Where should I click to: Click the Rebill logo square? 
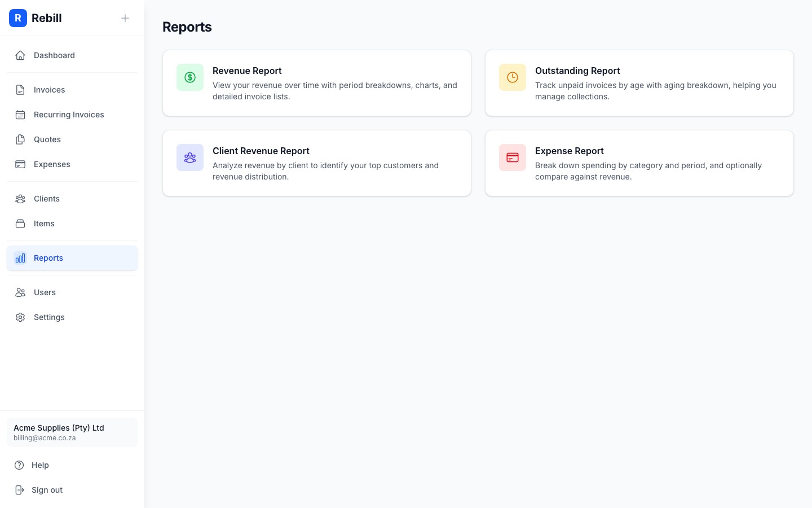pos(18,18)
